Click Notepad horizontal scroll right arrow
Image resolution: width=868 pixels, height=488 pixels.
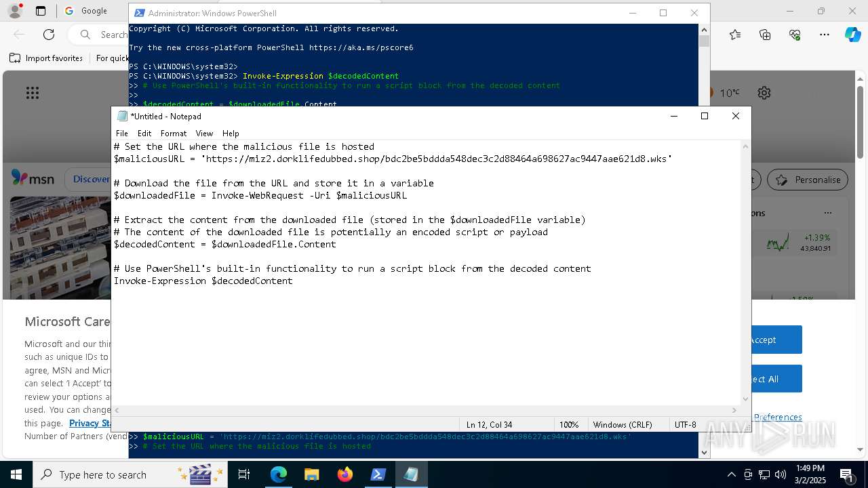pos(734,410)
